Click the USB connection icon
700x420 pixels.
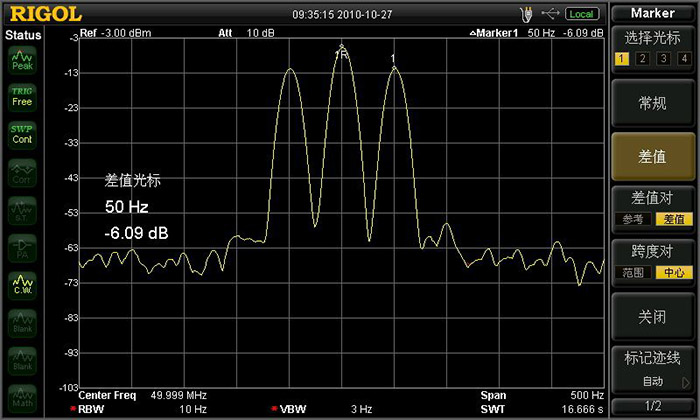point(550,14)
